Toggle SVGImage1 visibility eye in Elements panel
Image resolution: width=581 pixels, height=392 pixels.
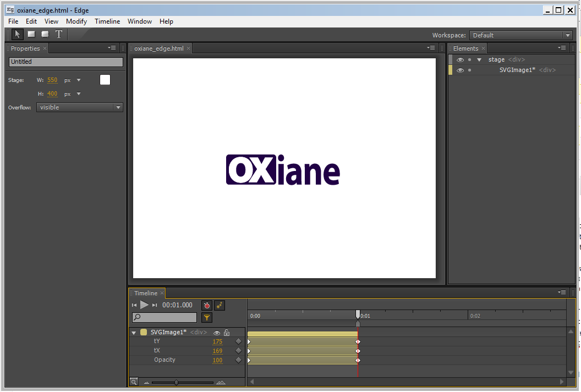tap(460, 70)
